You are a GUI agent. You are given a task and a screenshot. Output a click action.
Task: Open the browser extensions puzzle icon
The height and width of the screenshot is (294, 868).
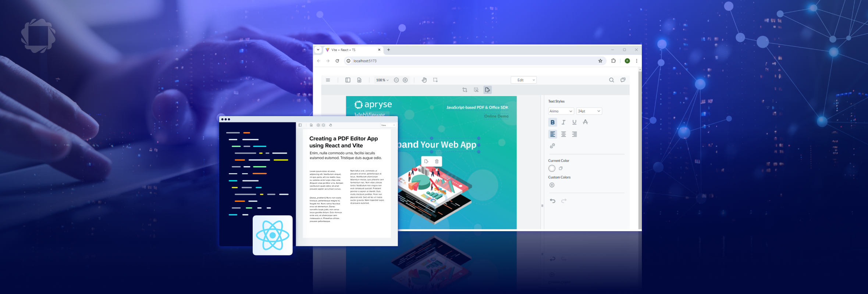(x=613, y=61)
